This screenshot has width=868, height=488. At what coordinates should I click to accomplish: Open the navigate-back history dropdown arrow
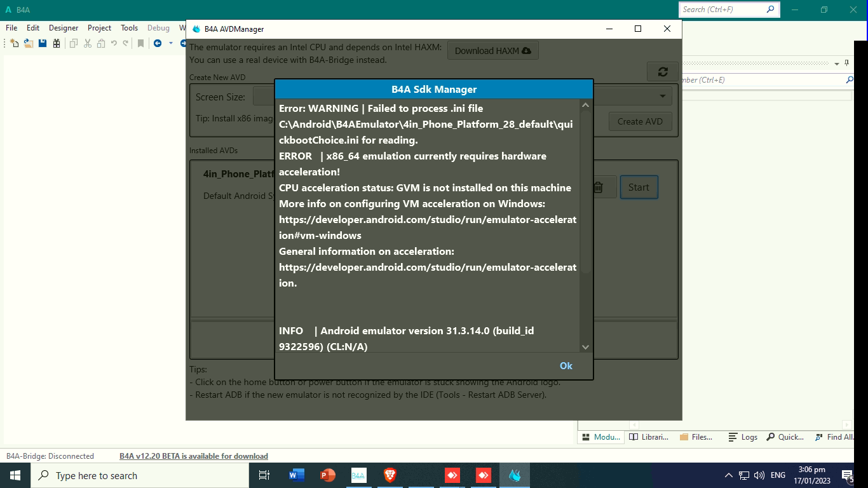click(170, 43)
